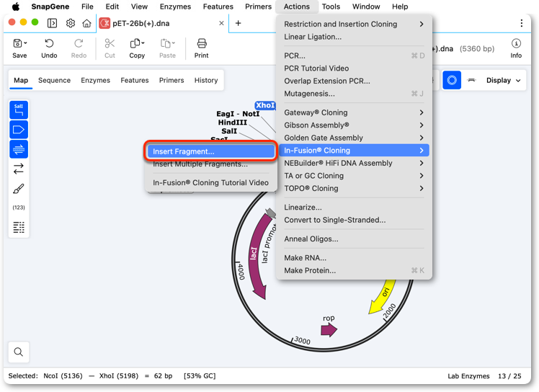
Task: Open the Info panel icon
Action: [516, 48]
